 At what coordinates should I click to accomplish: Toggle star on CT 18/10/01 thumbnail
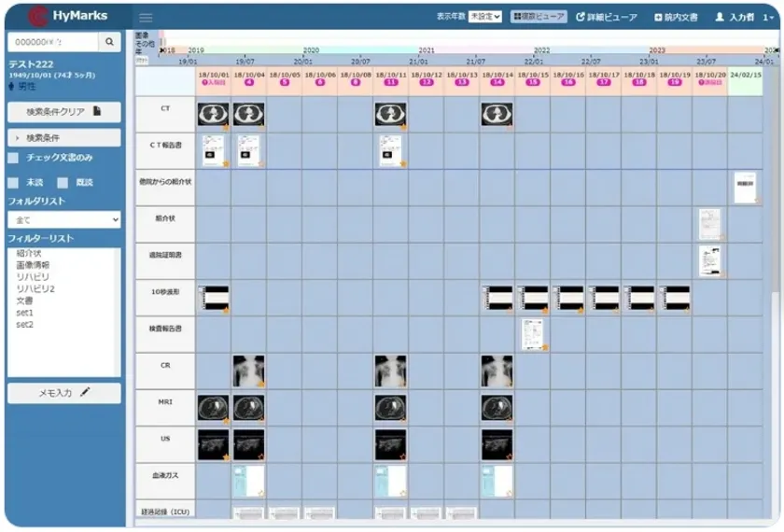[x=226, y=128]
